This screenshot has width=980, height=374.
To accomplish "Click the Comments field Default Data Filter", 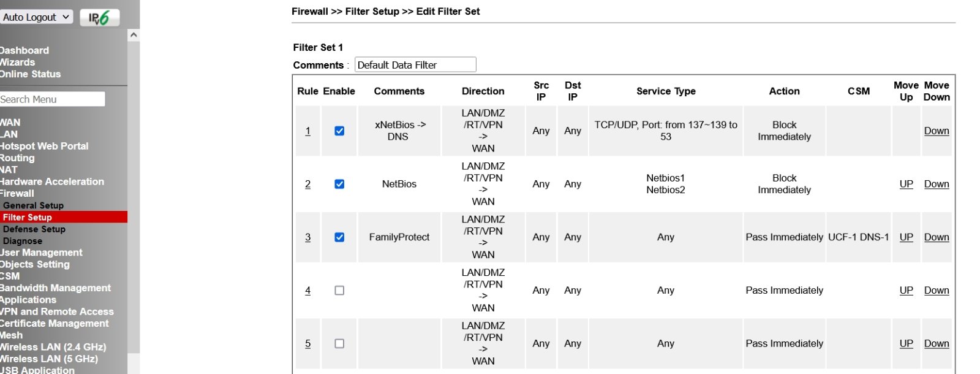I will click(415, 64).
